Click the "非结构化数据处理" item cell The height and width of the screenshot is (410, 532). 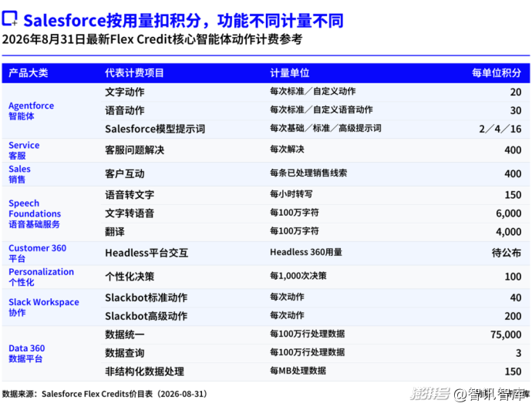point(144,371)
